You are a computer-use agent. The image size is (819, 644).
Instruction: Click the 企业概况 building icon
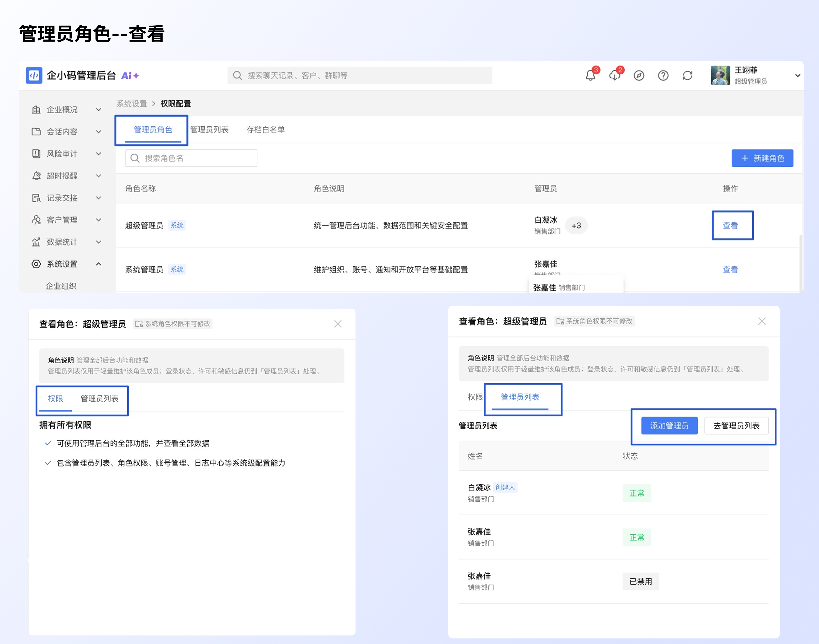tap(36, 109)
